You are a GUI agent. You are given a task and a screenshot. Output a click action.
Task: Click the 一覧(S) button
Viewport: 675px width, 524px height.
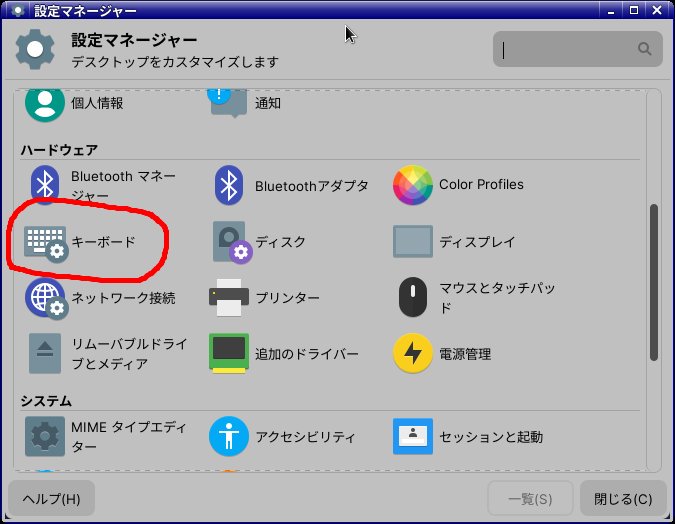(x=530, y=499)
